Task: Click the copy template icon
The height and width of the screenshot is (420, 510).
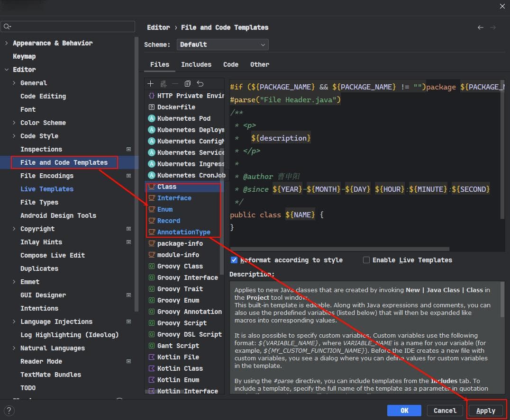Action: pos(187,84)
